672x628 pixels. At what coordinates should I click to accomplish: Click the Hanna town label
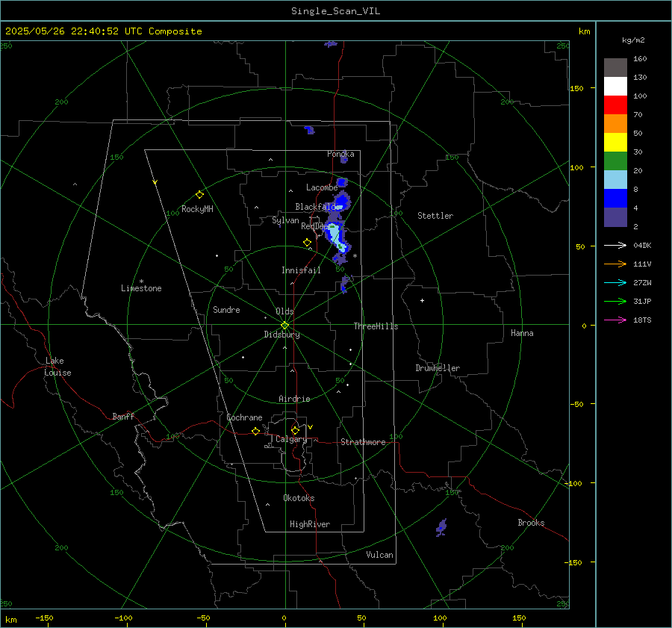point(522,333)
